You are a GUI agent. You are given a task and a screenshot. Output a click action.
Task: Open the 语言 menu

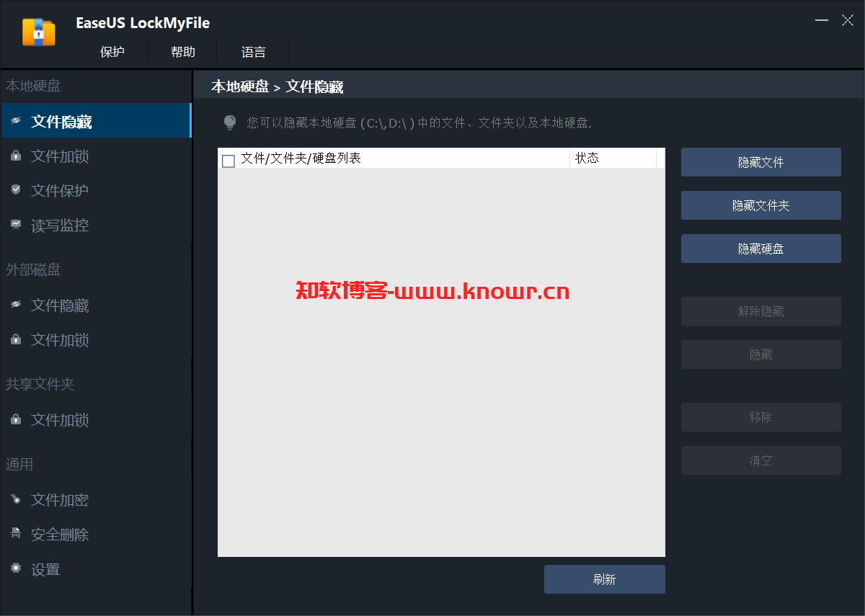coord(254,51)
